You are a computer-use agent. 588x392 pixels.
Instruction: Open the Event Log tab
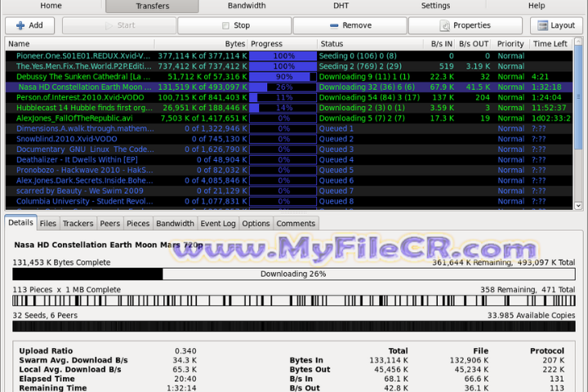[x=218, y=224]
